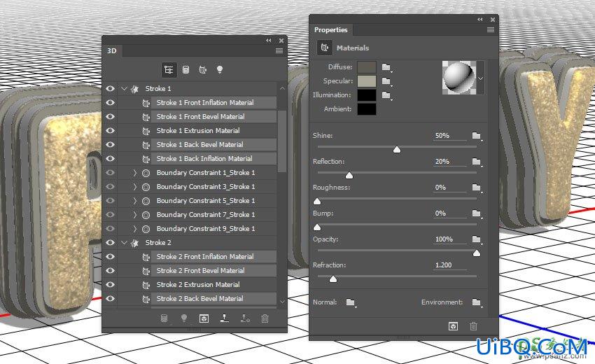The width and height of the screenshot is (595, 364).
Task: Filter by Lights in 3D panel
Action: (x=220, y=70)
